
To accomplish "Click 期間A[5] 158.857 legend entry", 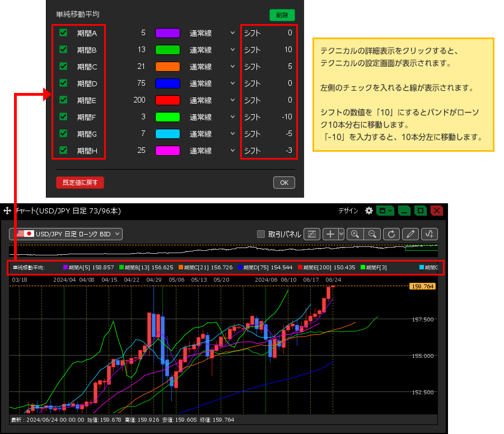I will click(x=88, y=268).
